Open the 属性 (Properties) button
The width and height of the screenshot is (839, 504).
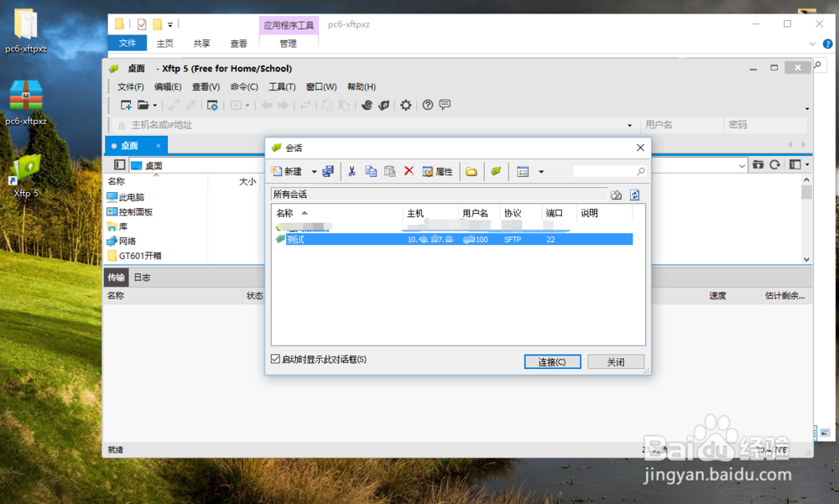click(x=437, y=171)
